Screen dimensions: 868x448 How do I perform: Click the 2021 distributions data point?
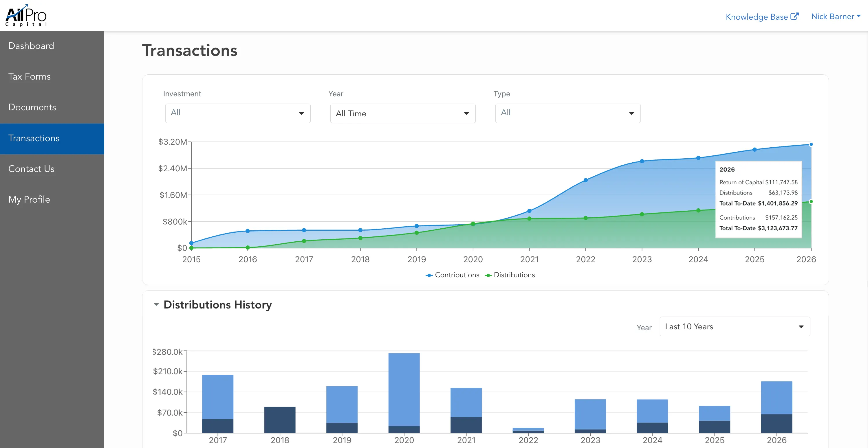(529, 219)
